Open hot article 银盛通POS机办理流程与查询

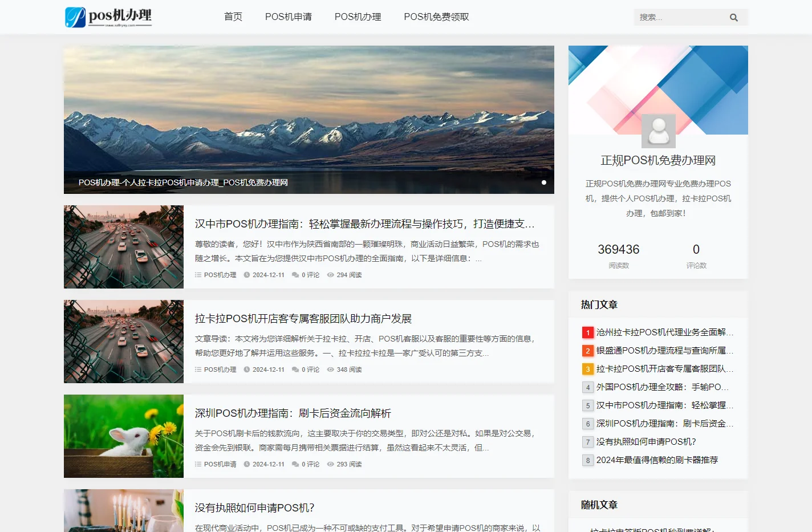tap(665, 351)
